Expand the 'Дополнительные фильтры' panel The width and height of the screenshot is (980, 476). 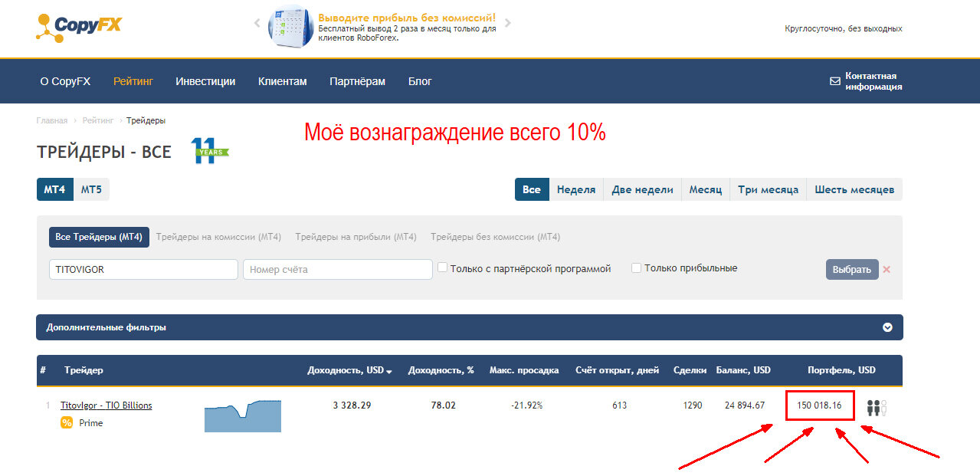(470, 327)
